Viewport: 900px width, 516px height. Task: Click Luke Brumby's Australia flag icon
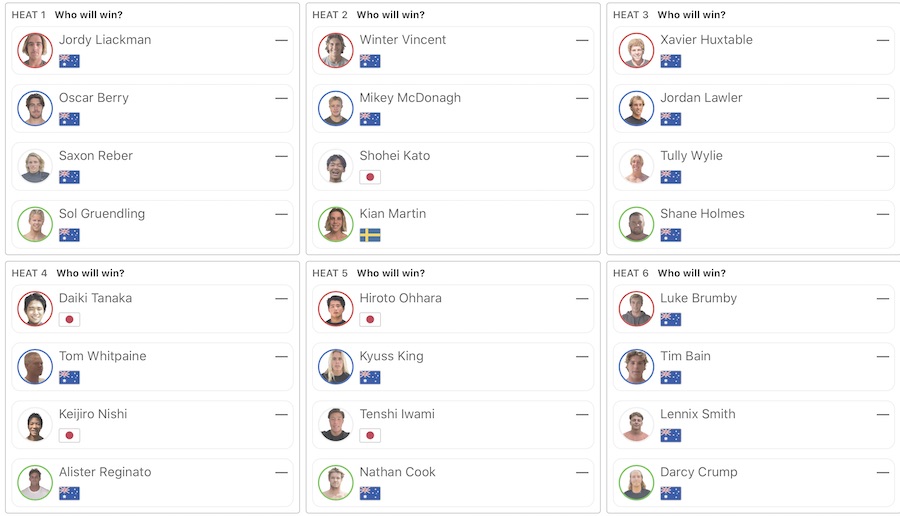(670, 319)
